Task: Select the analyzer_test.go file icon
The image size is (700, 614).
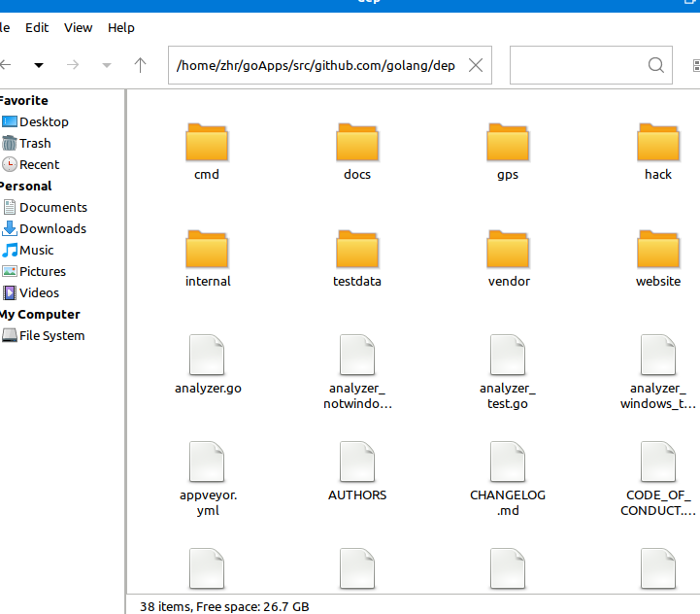Action: pyautogui.click(x=508, y=355)
